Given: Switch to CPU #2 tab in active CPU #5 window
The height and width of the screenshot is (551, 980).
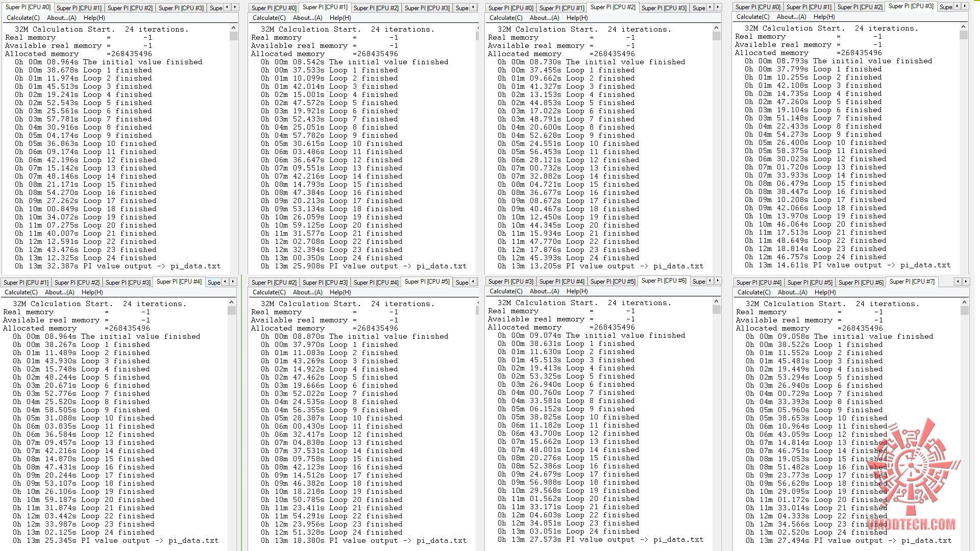Looking at the screenshot, I should pos(274,282).
